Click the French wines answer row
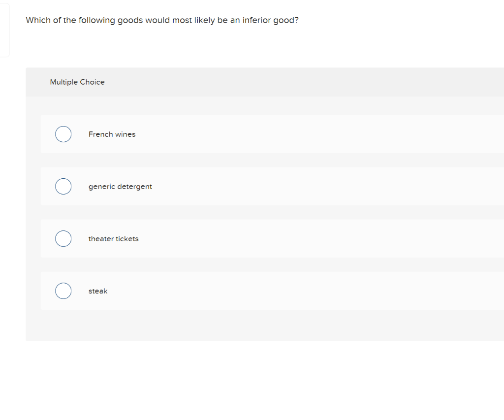The image size is (504, 420). tap(197, 134)
